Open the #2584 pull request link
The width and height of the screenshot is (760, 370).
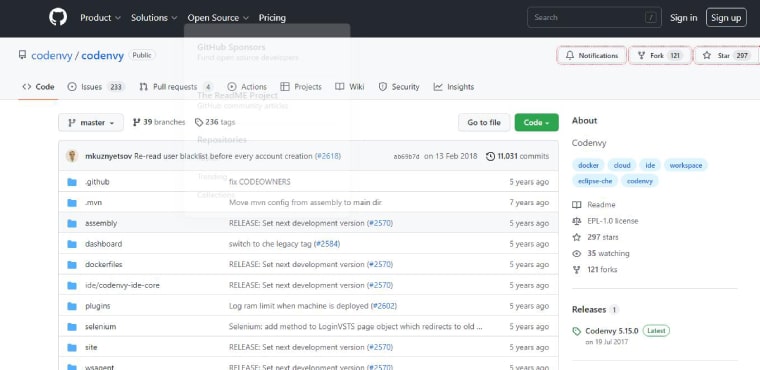tap(327, 244)
